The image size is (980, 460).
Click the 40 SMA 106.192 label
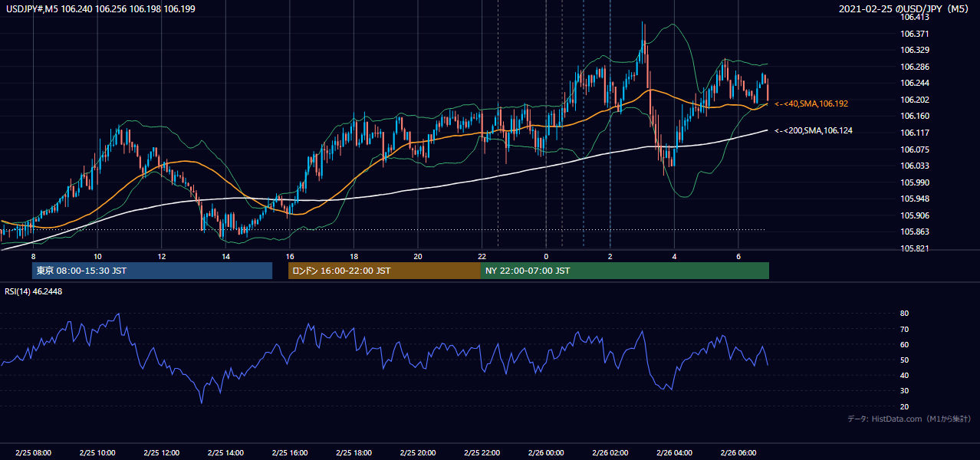[811, 103]
